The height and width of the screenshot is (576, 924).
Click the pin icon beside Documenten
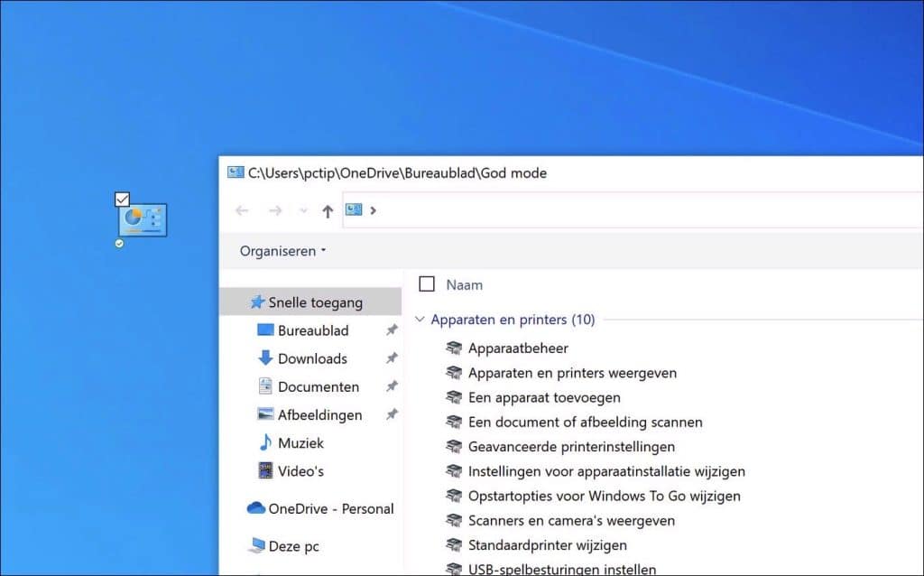tap(392, 386)
